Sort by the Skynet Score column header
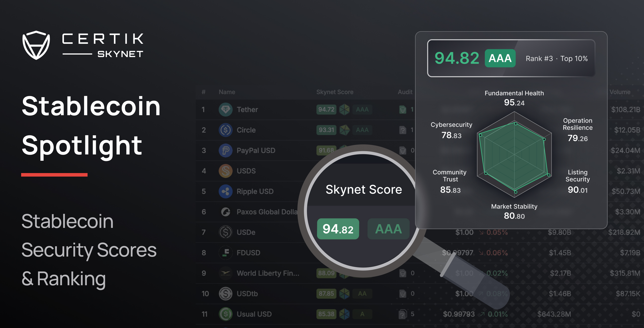The width and height of the screenshot is (644, 328). 335,92
